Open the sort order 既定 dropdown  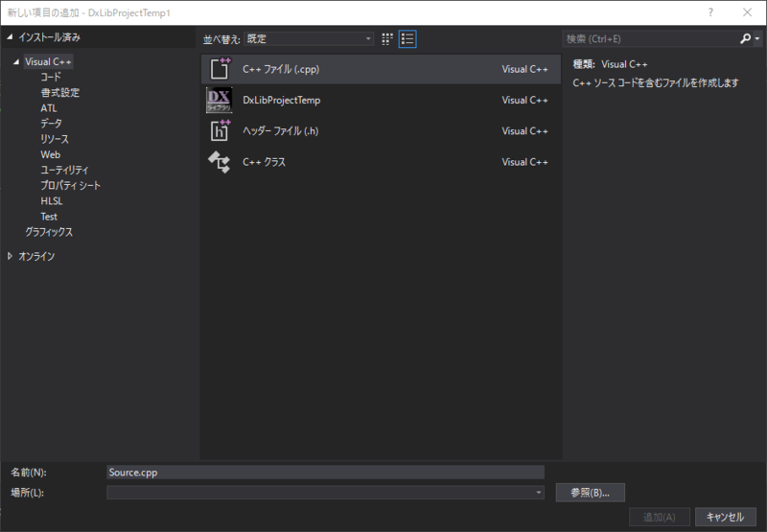pos(309,39)
